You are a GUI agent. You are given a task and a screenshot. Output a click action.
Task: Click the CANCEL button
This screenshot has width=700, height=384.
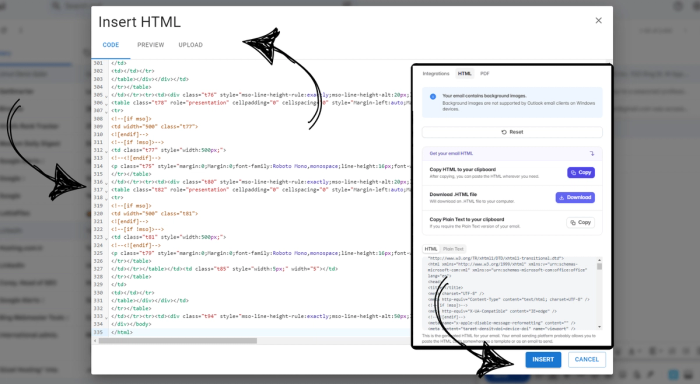(587, 359)
